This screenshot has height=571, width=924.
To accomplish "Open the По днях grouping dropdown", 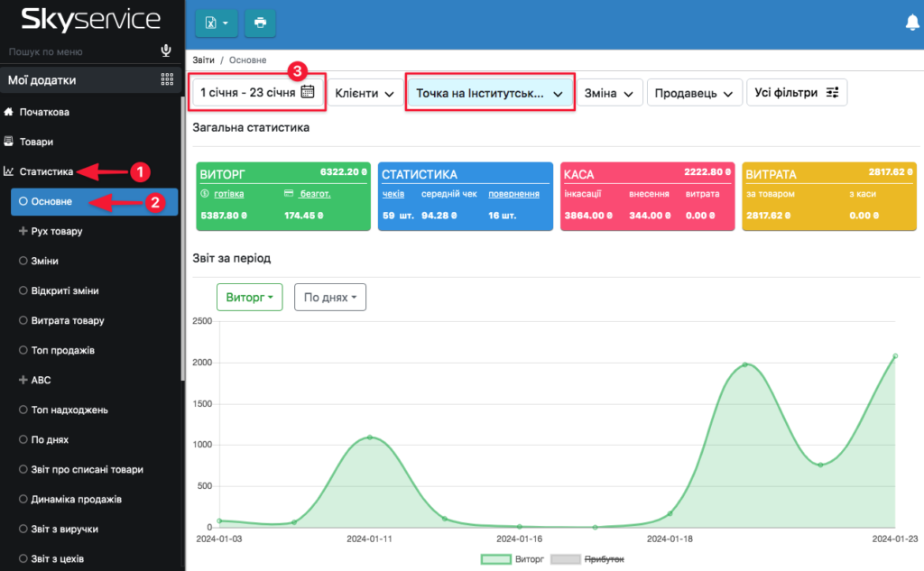I will click(329, 297).
